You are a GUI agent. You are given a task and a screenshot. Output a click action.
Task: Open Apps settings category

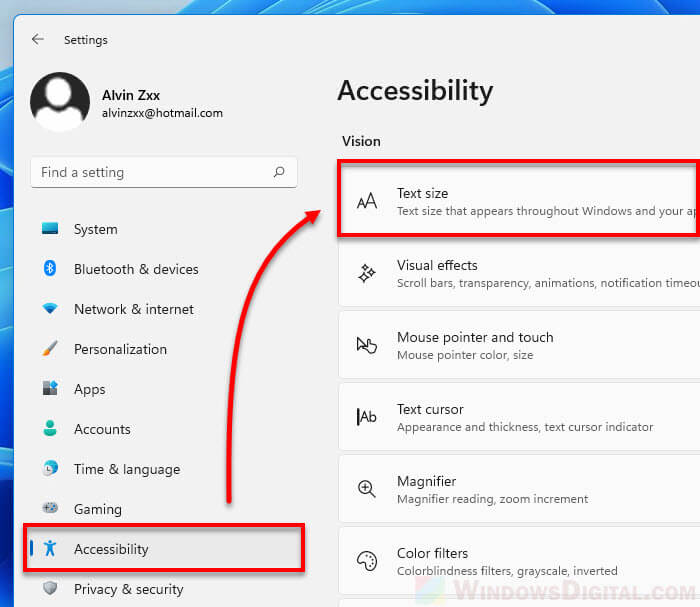pos(164,389)
